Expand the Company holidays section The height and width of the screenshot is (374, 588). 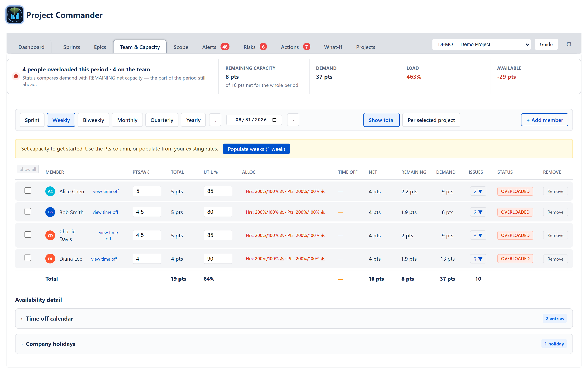click(294, 344)
